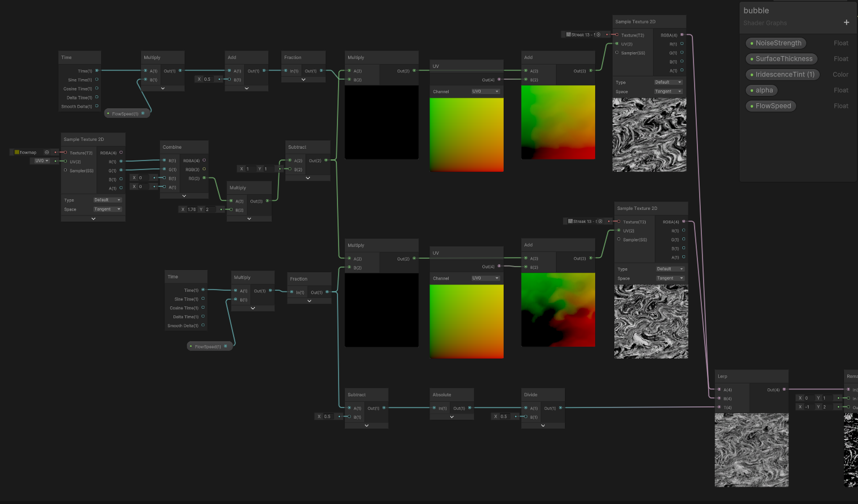Select the NoiseStrength property in blackboard
The height and width of the screenshot is (504, 858).
[776, 43]
